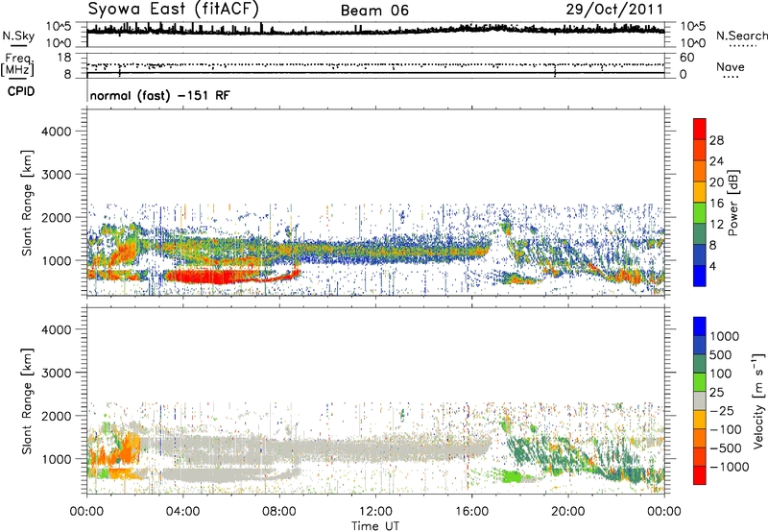Click the velocity panel 'Slant Range [km]' label
Image resolution: width=768 pixels, height=532 pixels.
[27, 400]
